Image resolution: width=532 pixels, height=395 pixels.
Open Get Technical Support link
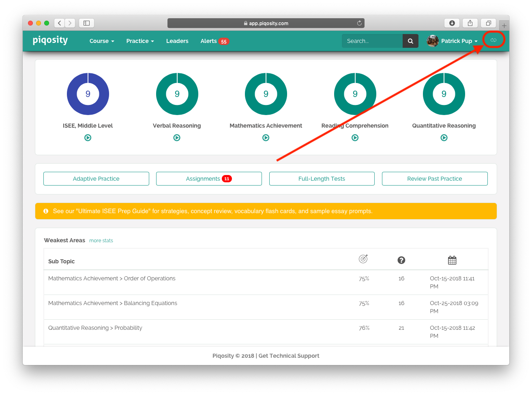289,356
